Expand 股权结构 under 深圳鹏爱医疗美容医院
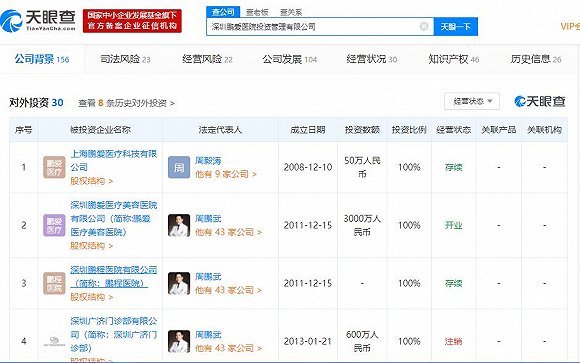This screenshot has width=580, height=363. tap(92, 246)
